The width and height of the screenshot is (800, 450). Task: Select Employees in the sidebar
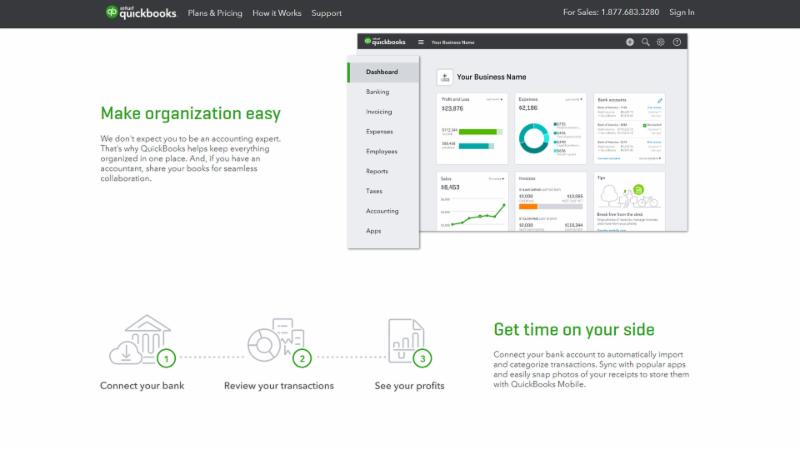pos(383,152)
